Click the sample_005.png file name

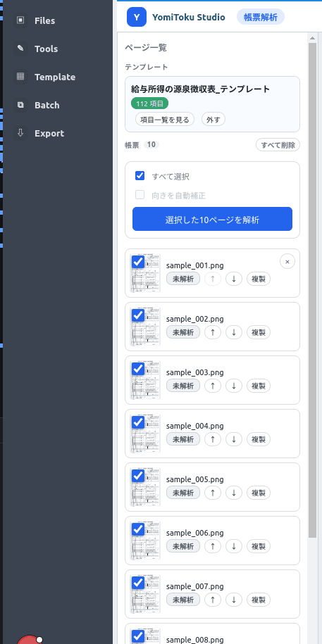(x=195, y=479)
